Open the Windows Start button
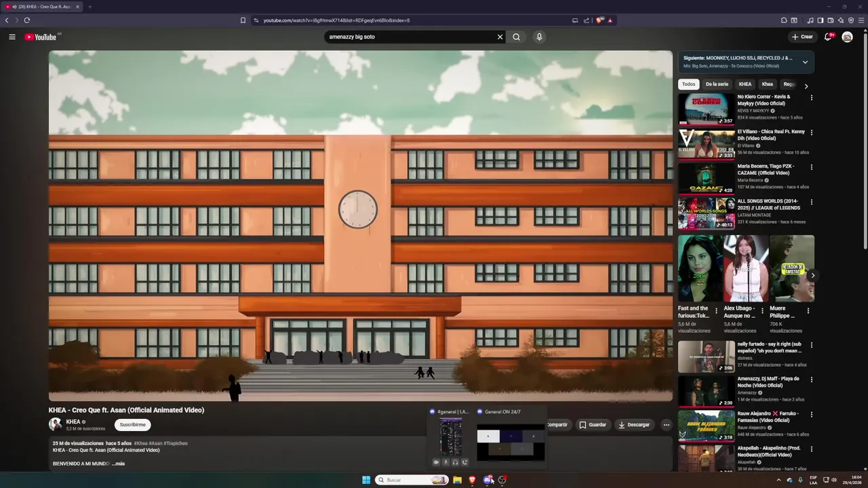Viewport: 868px width, 488px height. coord(366,480)
